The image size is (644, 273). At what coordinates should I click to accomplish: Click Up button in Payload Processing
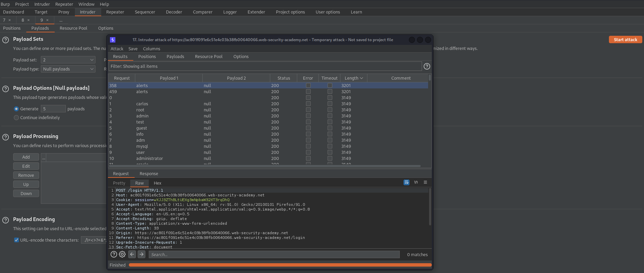tap(26, 184)
